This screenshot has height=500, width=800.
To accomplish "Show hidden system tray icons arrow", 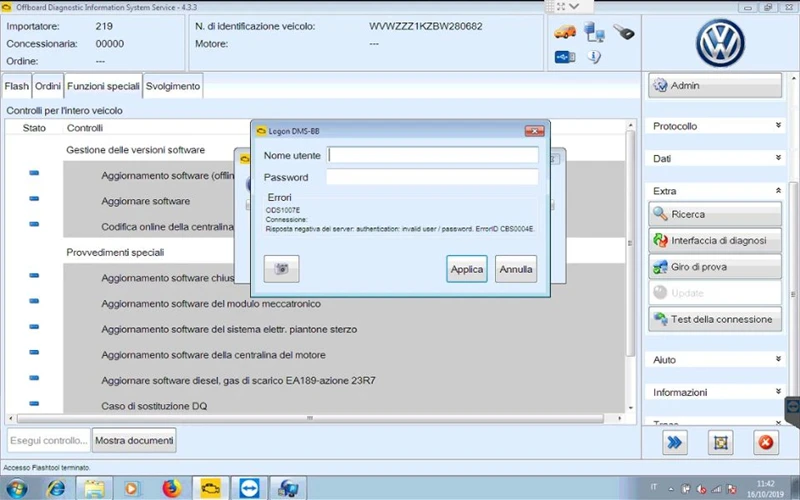I will (670, 489).
